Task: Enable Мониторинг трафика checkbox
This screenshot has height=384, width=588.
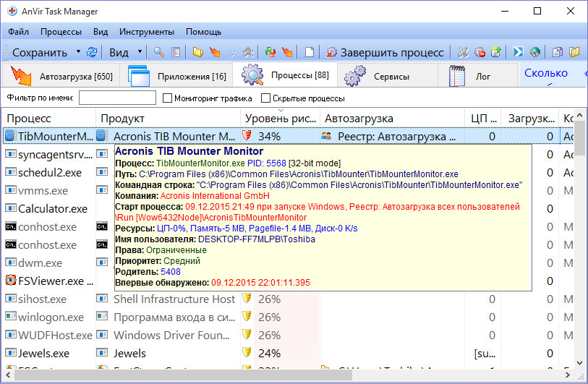Action: (x=167, y=98)
